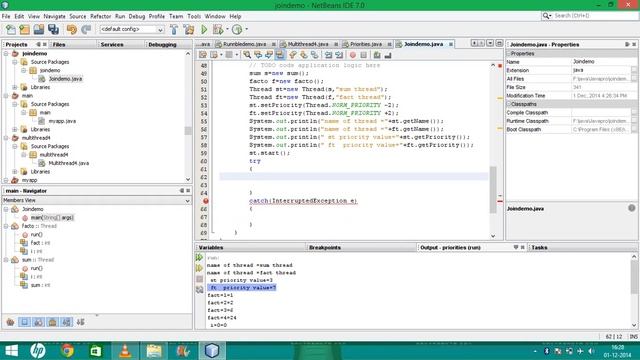
Task: Toggle the fifth Navigator filter button
Action: click(x=67, y=322)
